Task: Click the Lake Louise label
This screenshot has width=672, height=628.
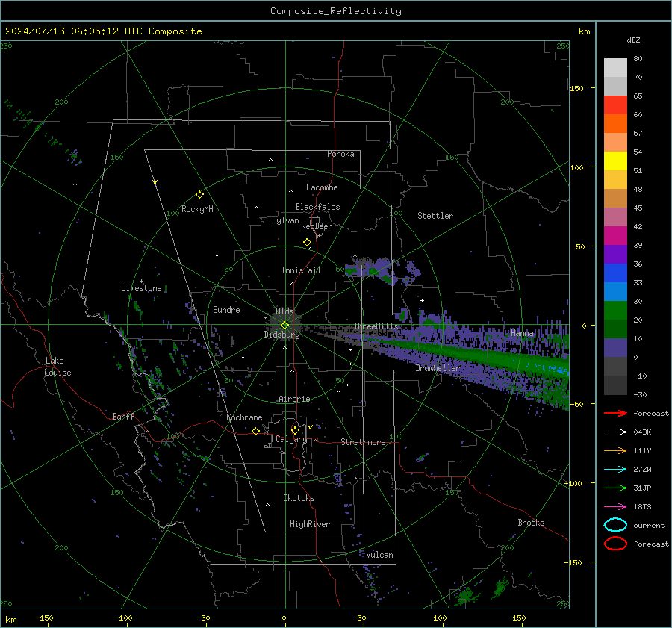Action: (57, 367)
